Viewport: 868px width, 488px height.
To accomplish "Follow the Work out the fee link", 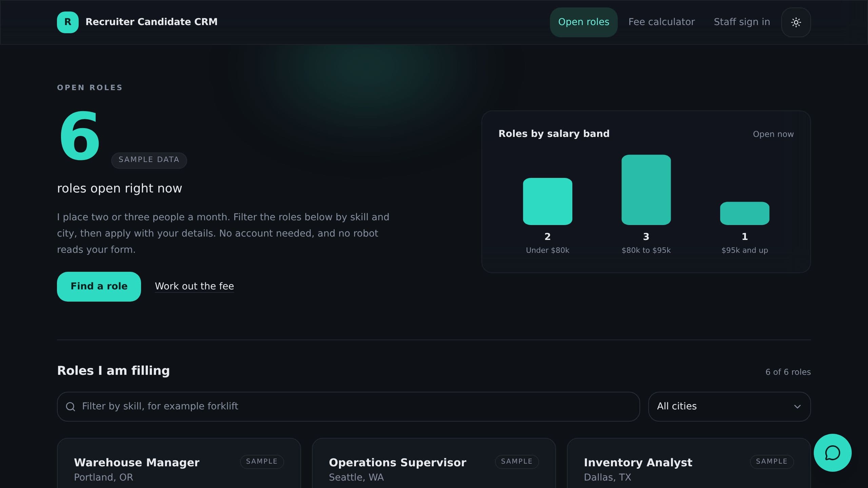I will coord(194,286).
